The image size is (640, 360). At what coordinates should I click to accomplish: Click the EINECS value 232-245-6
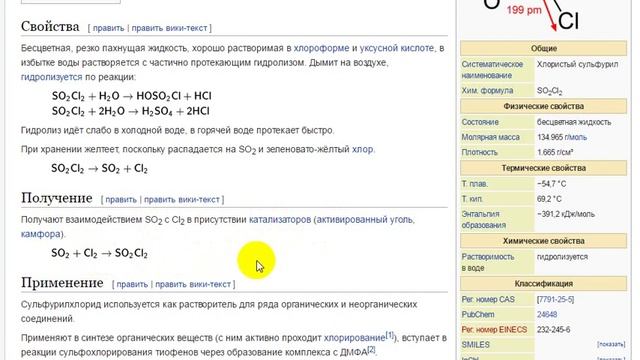[553, 330]
